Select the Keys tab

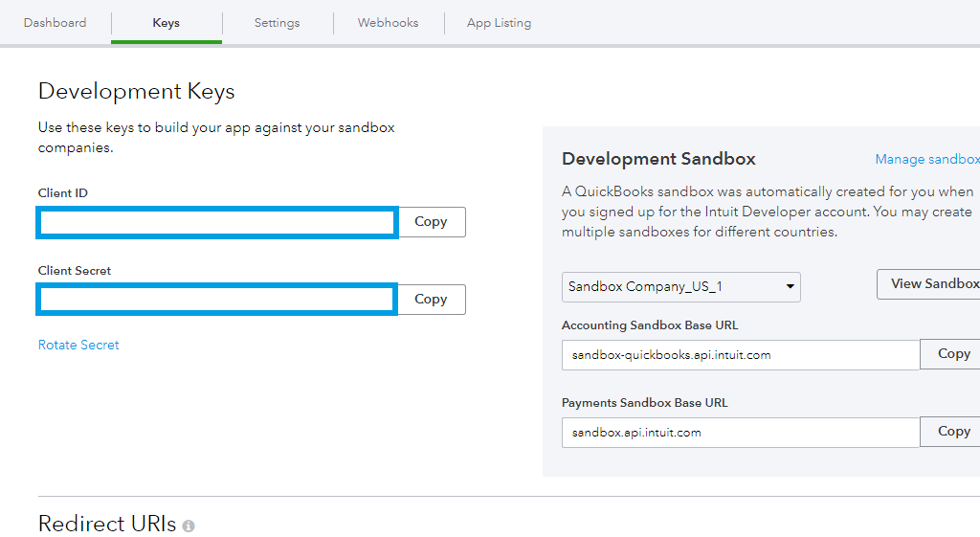point(166,22)
